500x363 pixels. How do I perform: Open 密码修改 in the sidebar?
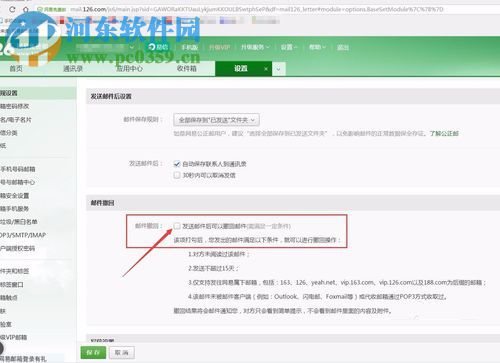(14, 106)
